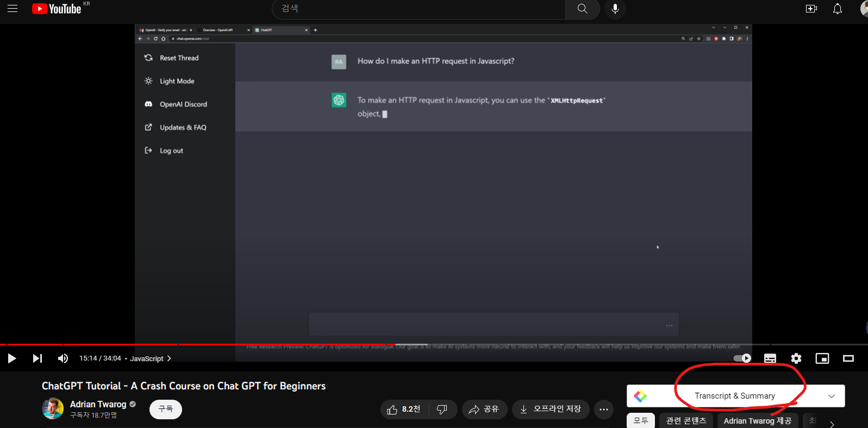Go to the YouTube home logo
The height and width of the screenshot is (428, 868).
click(x=57, y=9)
